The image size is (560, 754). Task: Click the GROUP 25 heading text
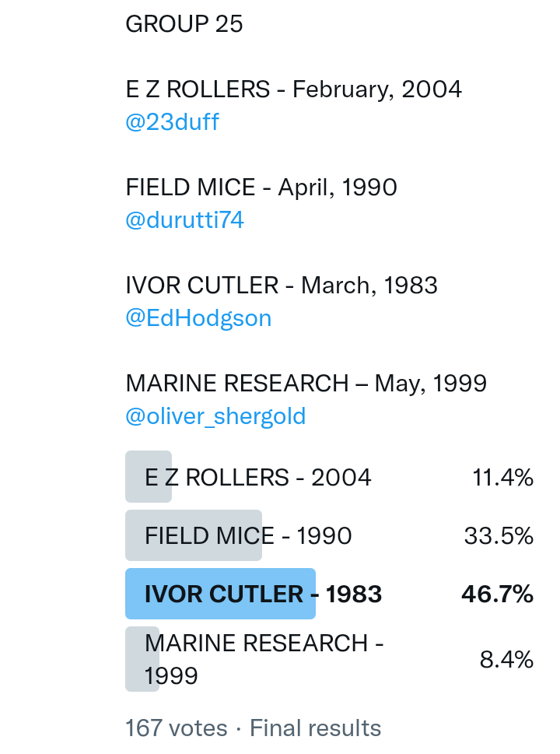184,24
